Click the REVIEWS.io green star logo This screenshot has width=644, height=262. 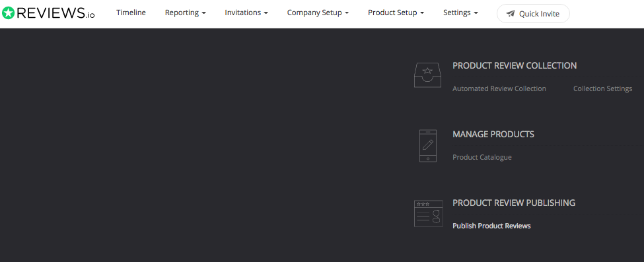[8, 13]
